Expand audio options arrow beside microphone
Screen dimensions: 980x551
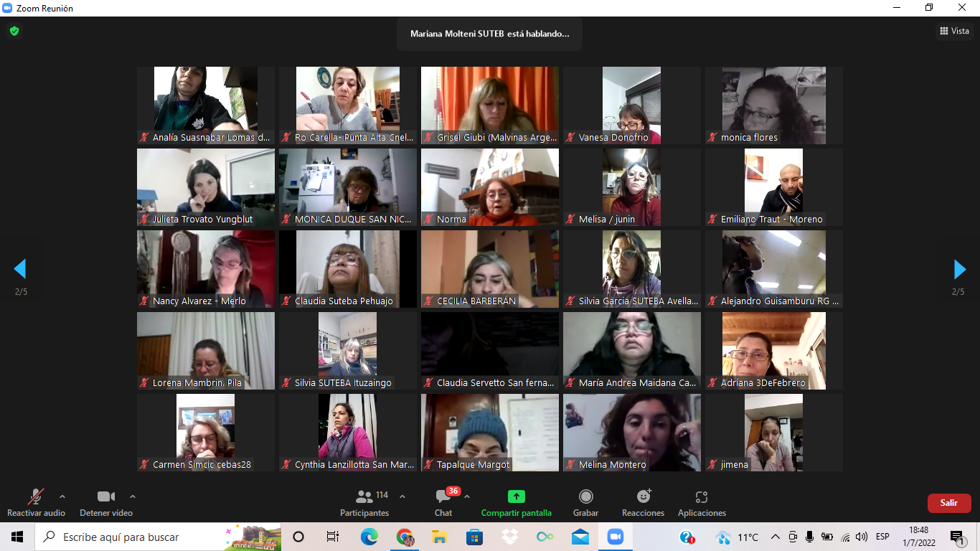[x=62, y=496]
